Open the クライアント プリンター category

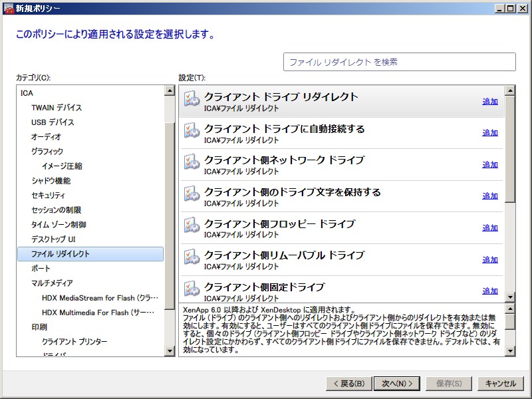coord(74,342)
